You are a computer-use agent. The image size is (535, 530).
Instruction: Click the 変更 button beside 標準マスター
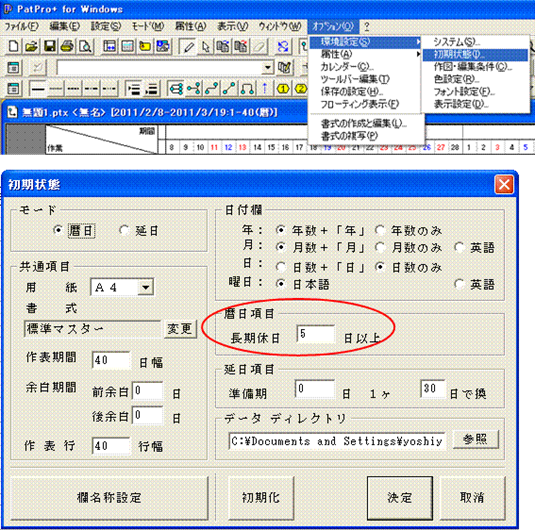[180, 329]
